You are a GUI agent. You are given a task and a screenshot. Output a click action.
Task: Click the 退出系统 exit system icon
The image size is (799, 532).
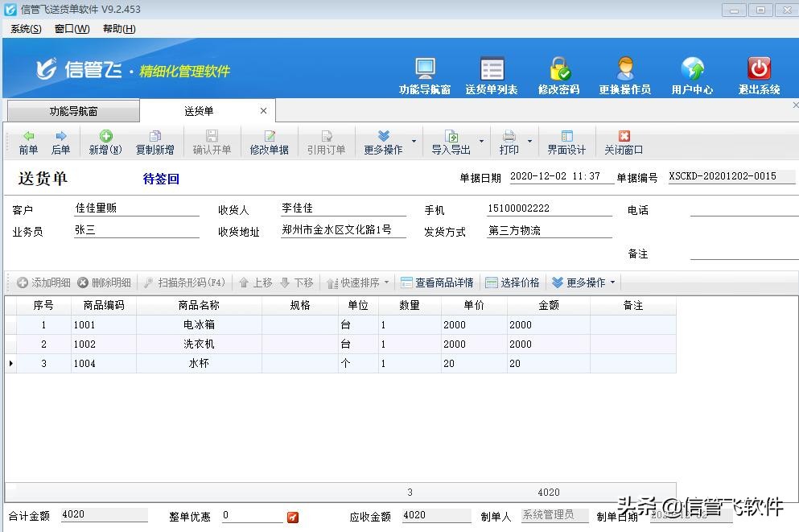[757, 72]
